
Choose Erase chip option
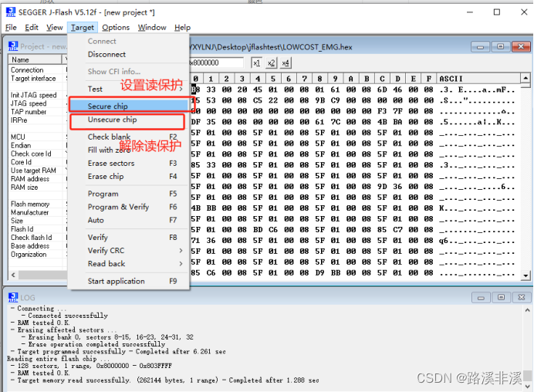coord(128,177)
